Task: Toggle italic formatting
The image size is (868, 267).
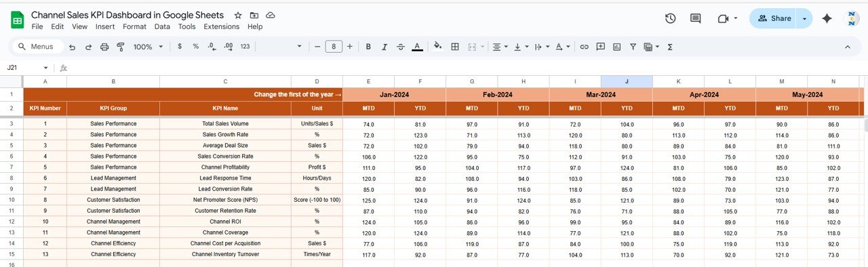Action: (384, 47)
